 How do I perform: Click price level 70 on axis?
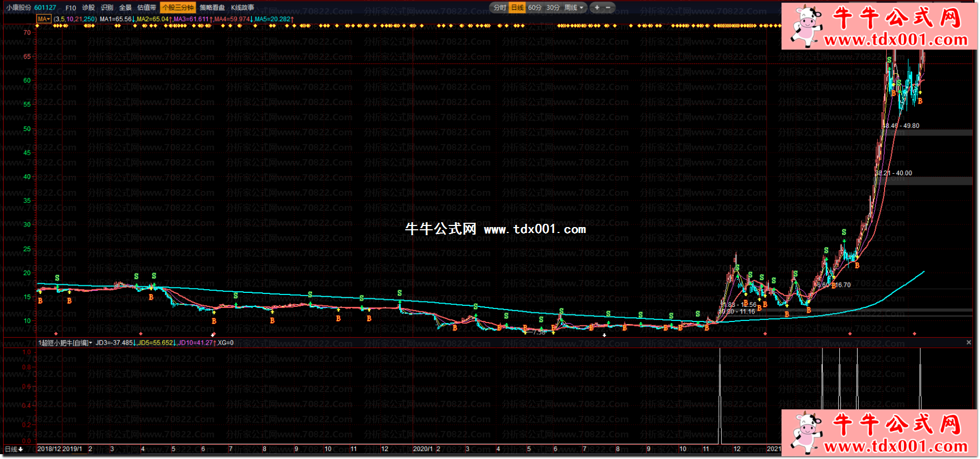[27, 32]
